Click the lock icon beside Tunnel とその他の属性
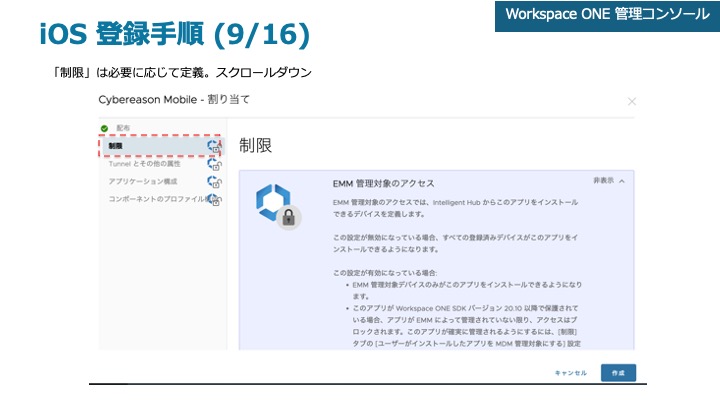This screenshot has width=720, height=405. pos(214,164)
